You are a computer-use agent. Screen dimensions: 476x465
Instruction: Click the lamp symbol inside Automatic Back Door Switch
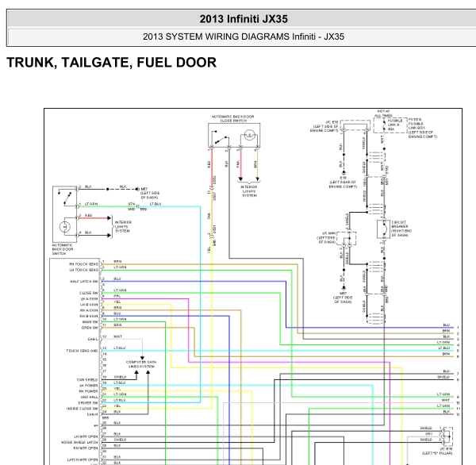point(65,227)
